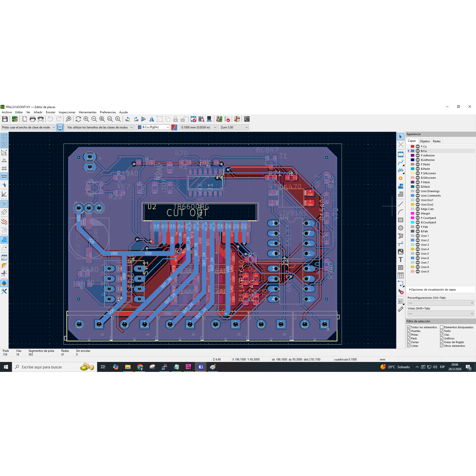
Task: Click the Print icon
Action: pos(32,119)
